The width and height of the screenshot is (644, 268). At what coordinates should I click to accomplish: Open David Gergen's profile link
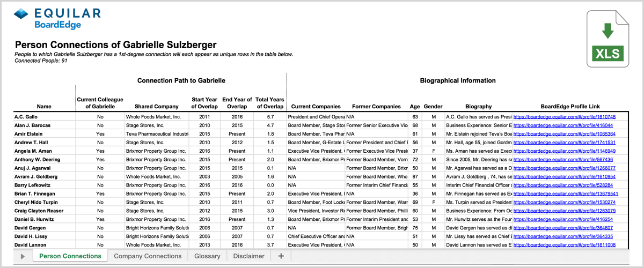[x=563, y=228]
